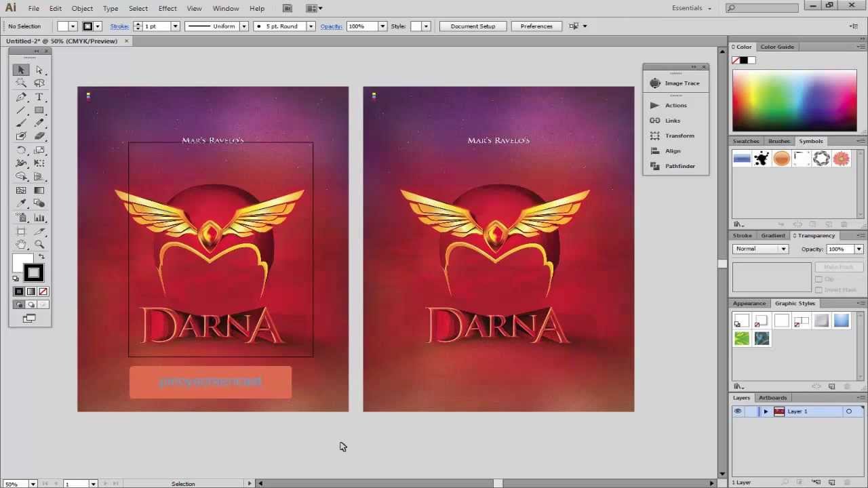Open the Image Trace panel
868x488 pixels.
[x=675, y=83]
